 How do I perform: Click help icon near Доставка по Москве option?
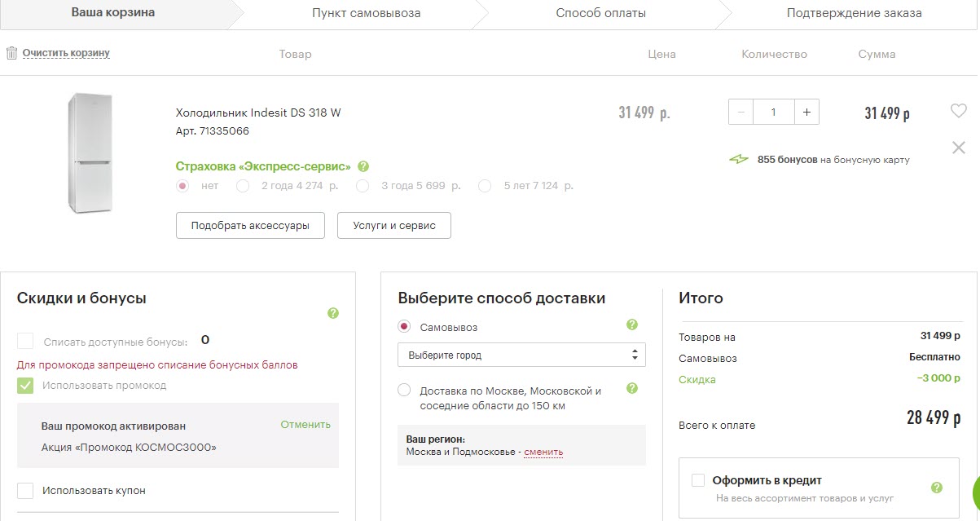[631, 388]
